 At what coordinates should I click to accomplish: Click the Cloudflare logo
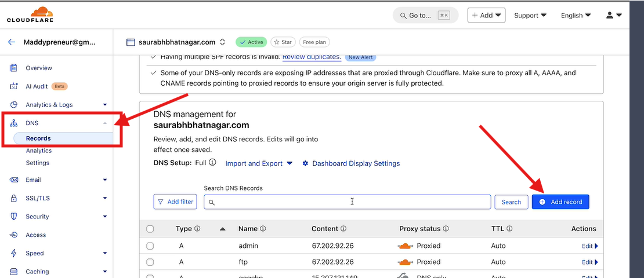pyautogui.click(x=30, y=14)
